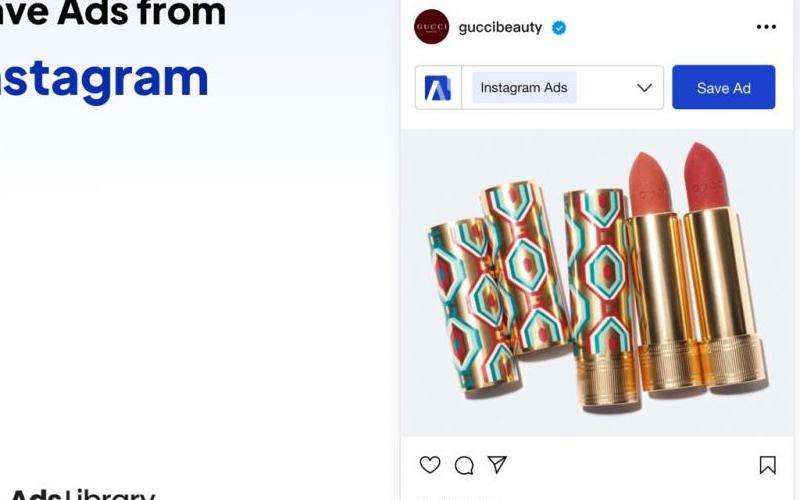Screen dimensions: 800x500
Task: Click the Save Ads from heading
Action: tap(113, 13)
